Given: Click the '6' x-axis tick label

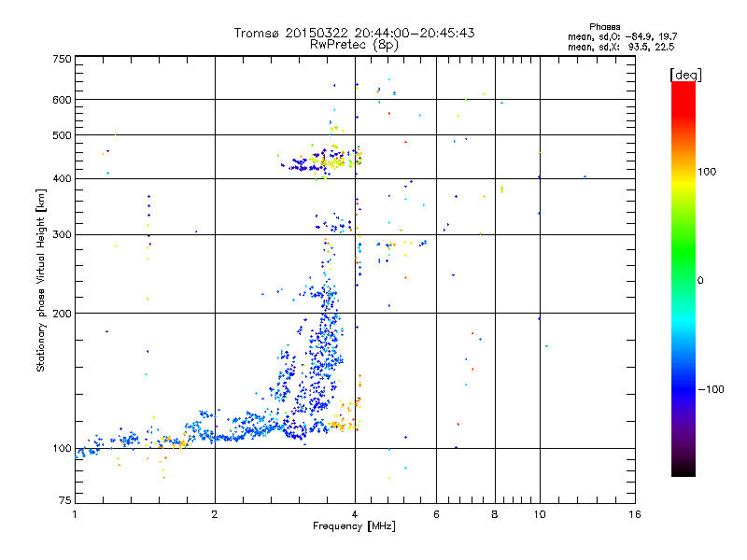Looking at the screenshot, I should [436, 514].
